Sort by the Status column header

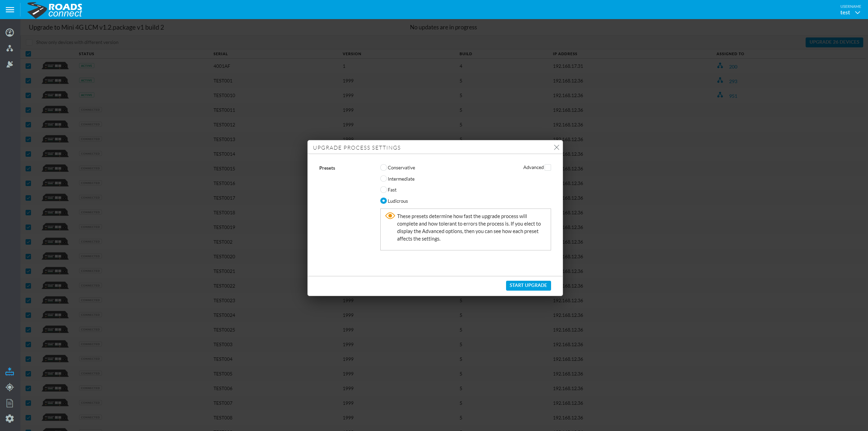87,54
